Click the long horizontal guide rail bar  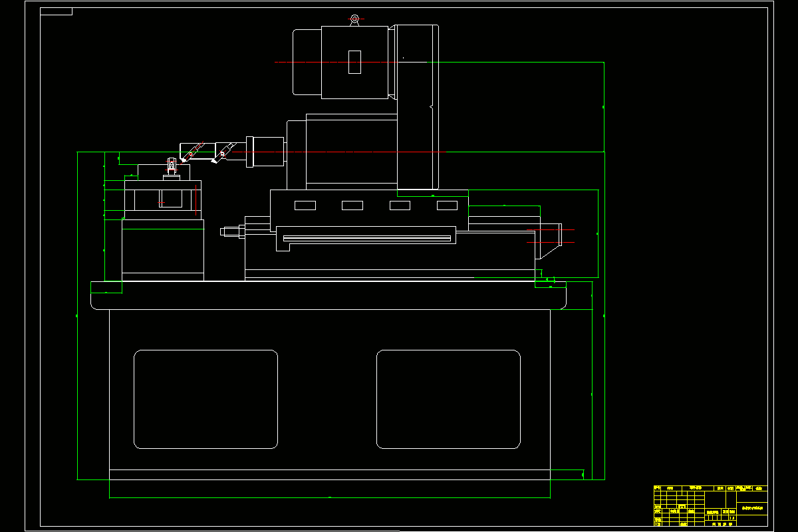click(x=367, y=238)
